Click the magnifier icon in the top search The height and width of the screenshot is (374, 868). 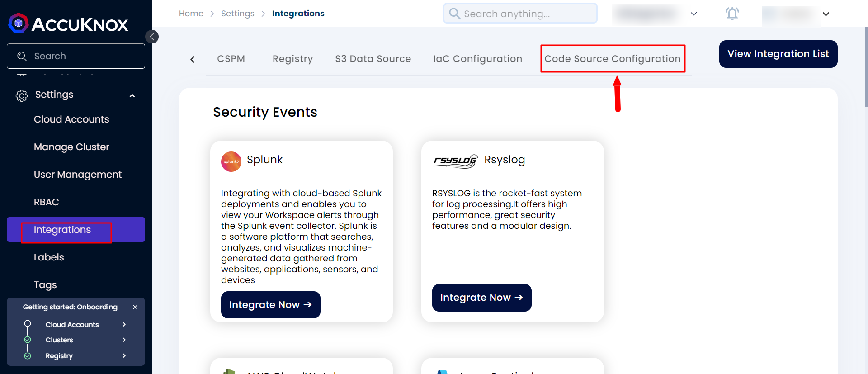[x=454, y=14]
